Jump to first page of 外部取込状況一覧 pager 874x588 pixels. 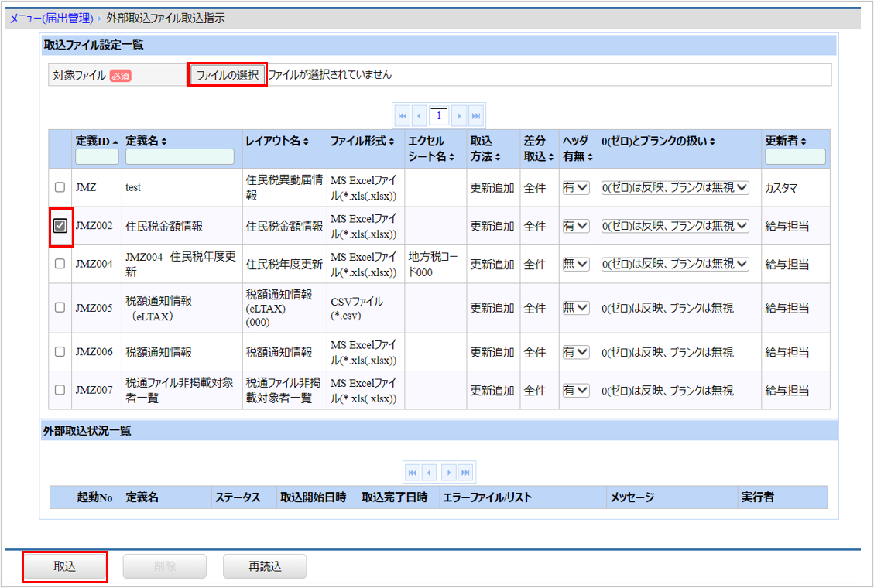click(x=413, y=473)
